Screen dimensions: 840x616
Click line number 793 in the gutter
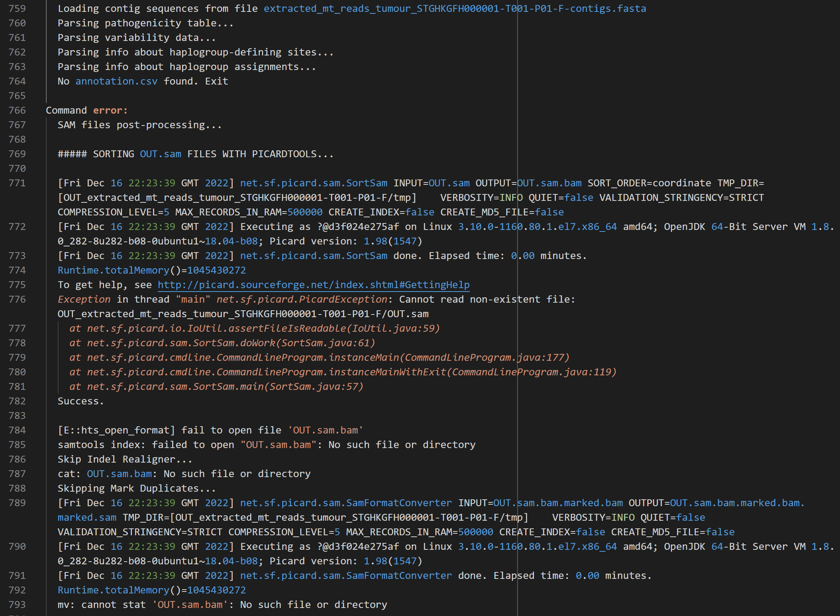tap(17, 605)
